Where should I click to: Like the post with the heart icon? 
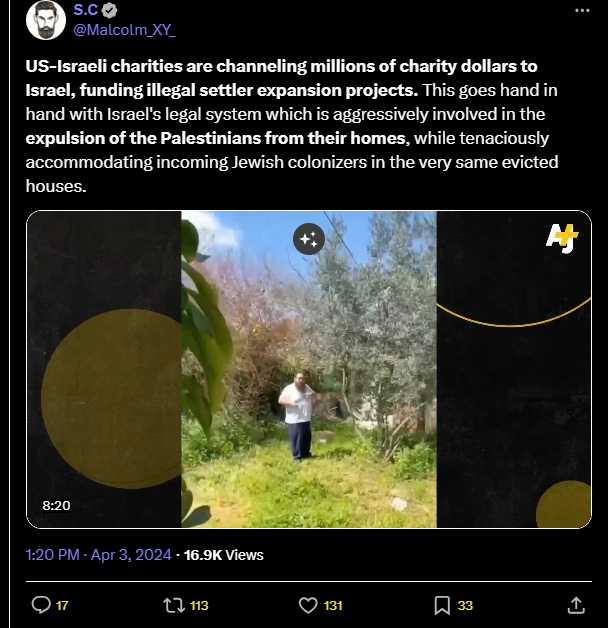(x=308, y=605)
